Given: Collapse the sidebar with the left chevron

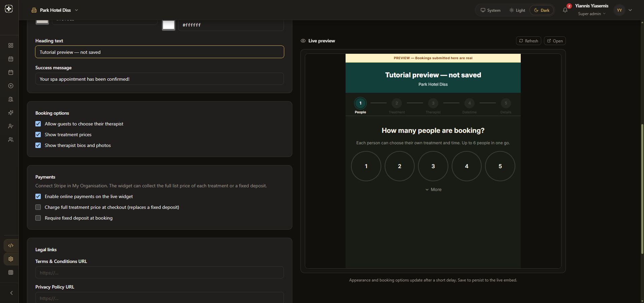Looking at the screenshot, I should [11, 293].
